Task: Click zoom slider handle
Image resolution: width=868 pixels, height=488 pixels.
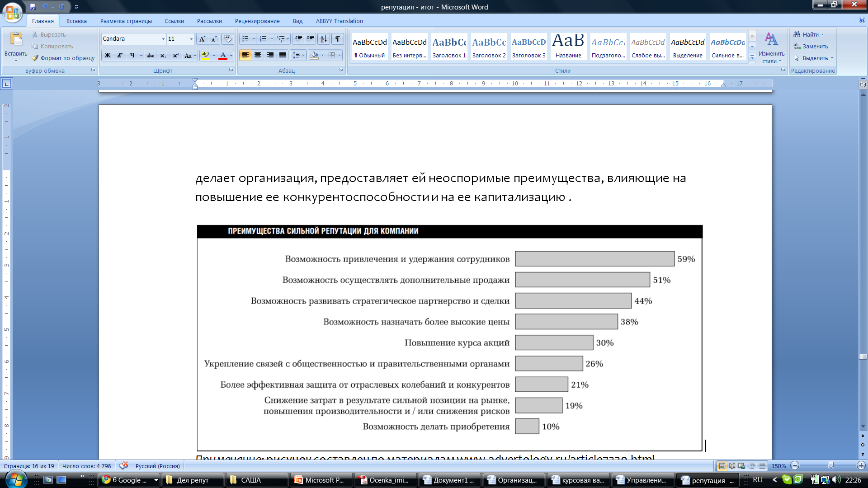Action: click(x=831, y=465)
